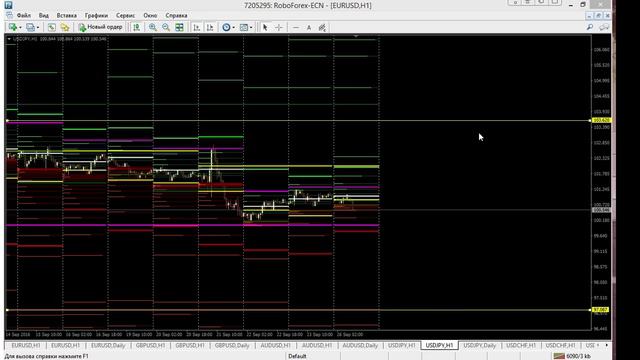Expand the Templates dropdown arrow
The width and height of the screenshot is (640, 360).
pos(251,28)
